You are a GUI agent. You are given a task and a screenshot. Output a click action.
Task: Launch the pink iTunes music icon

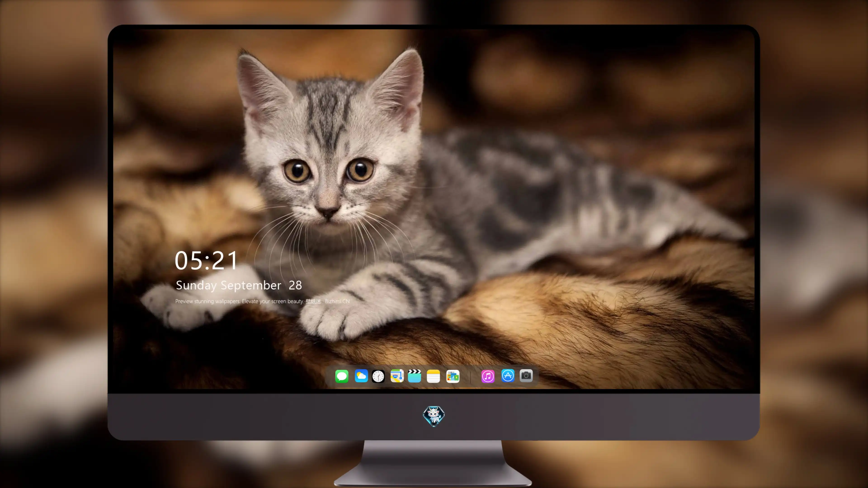(x=488, y=376)
